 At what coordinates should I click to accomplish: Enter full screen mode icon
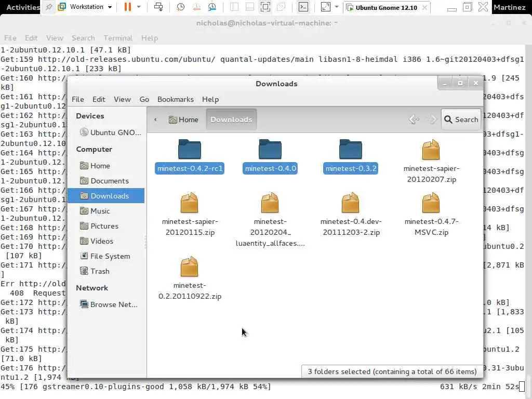click(265, 7)
